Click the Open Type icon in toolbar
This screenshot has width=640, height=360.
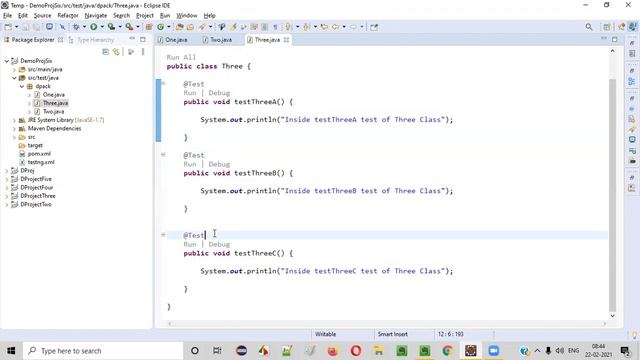coord(179,27)
